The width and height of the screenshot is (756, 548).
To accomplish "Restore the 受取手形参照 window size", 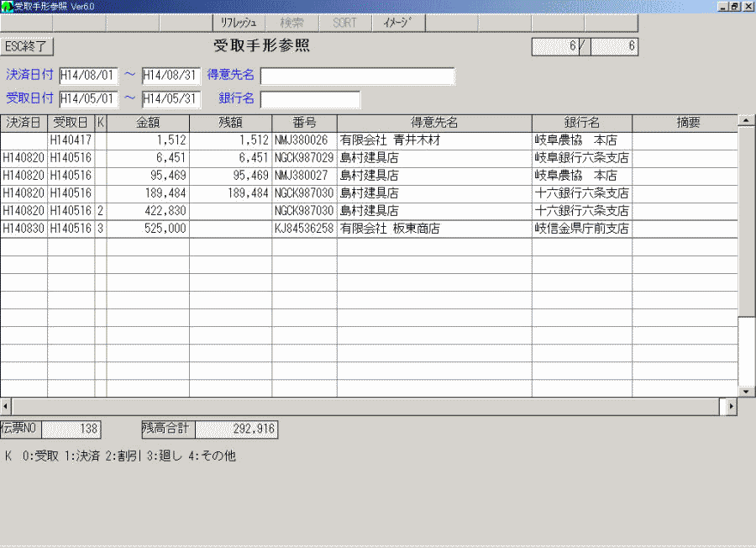I will coord(735,6).
